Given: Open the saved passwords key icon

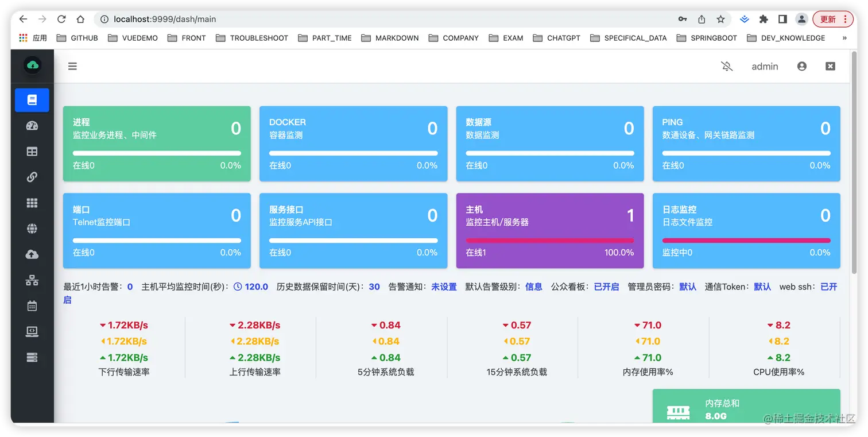Looking at the screenshot, I should pyautogui.click(x=683, y=19).
